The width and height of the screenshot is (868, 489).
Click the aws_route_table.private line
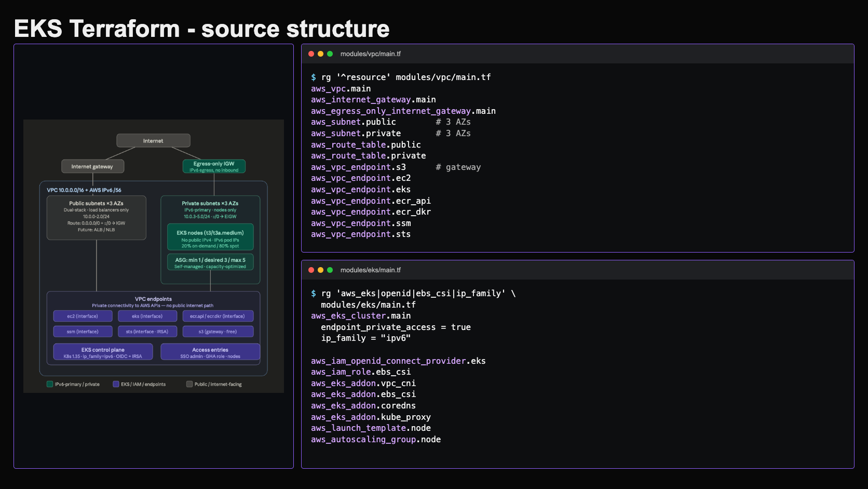[369, 155]
